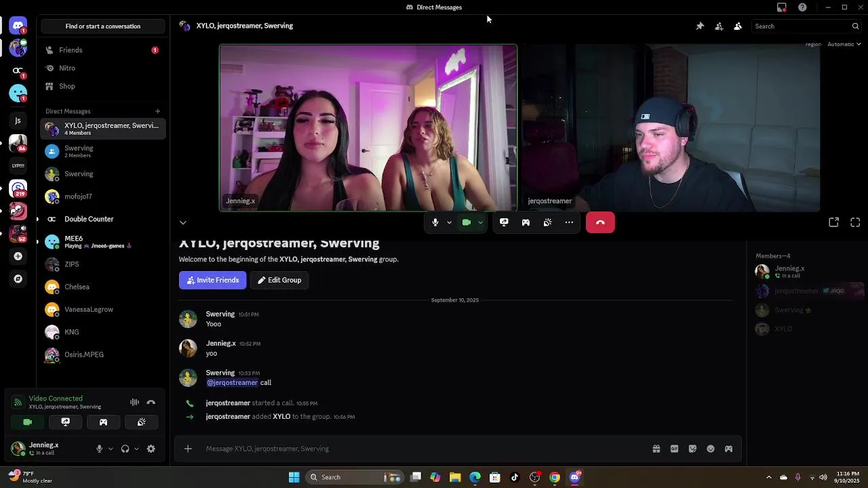
Task: Open the region Automatic dropdown
Action: tap(844, 44)
